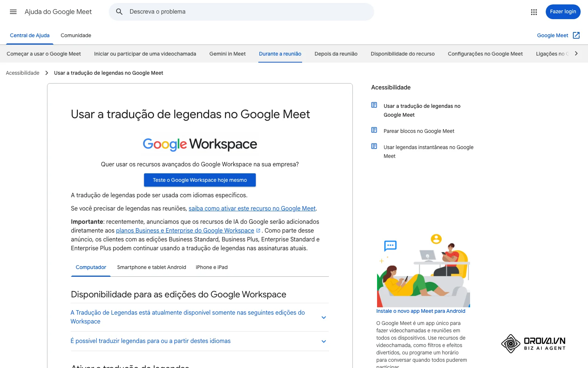The width and height of the screenshot is (588, 368).
Task: Select 'Smartphone e tablet Android' tab
Action: 151,267
